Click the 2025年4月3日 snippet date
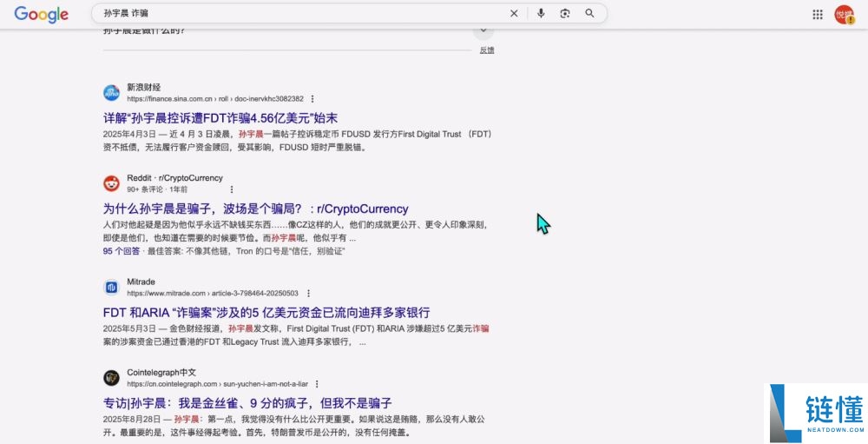The height and width of the screenshot is (444, 868). 128,134
